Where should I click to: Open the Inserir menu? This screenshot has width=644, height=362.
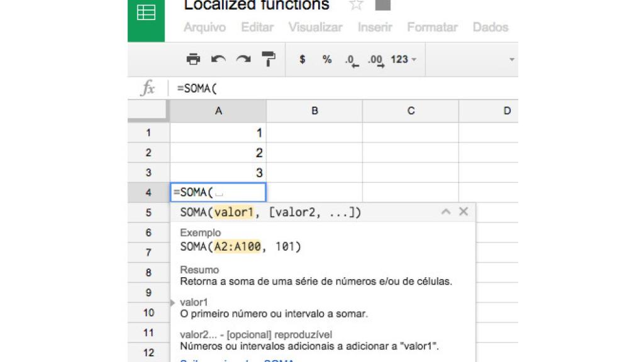[374, 28]
